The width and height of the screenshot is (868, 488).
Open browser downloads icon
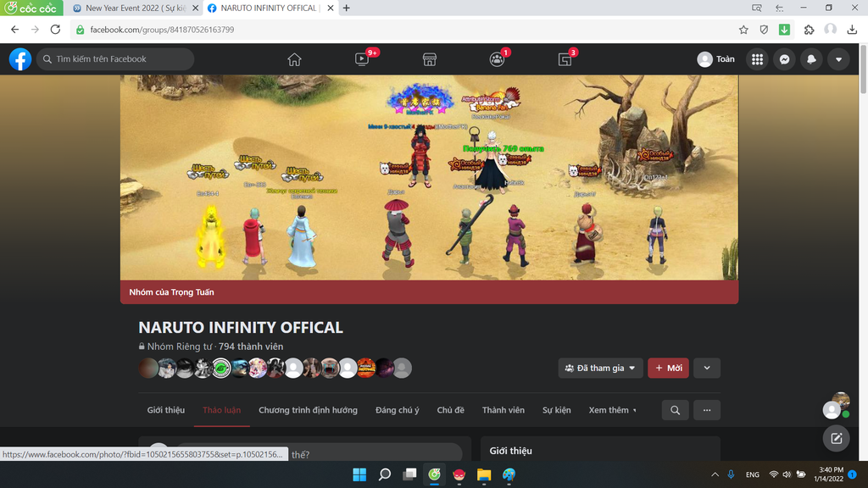click(x=852, y=30)
